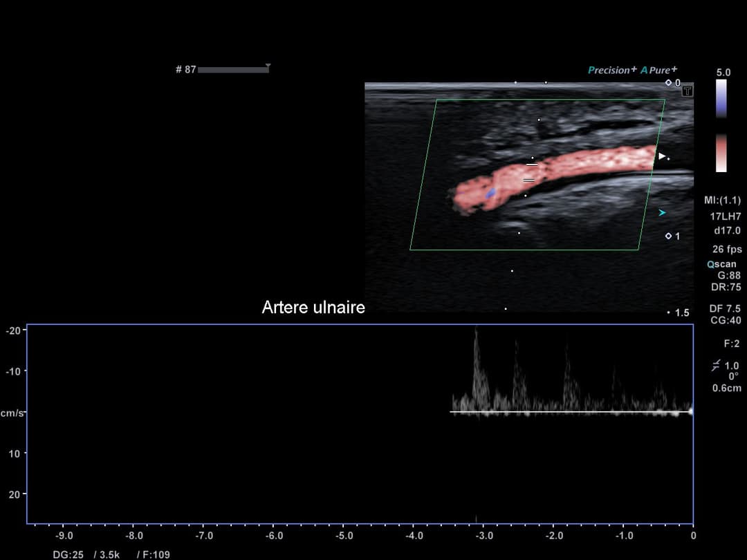747x560 pixels.
Task: Click the DG:25 Doppler gain readout
Action: point(67,554)
